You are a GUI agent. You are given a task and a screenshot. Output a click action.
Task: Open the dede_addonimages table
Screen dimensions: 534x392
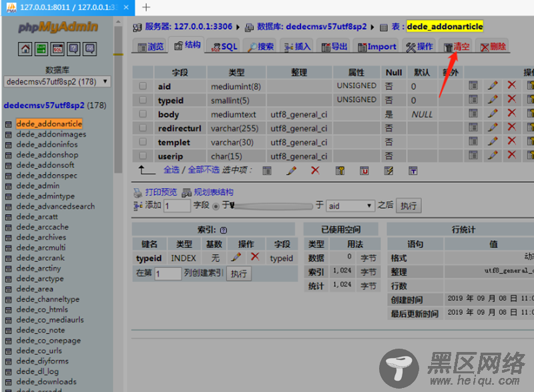[51, 134]
